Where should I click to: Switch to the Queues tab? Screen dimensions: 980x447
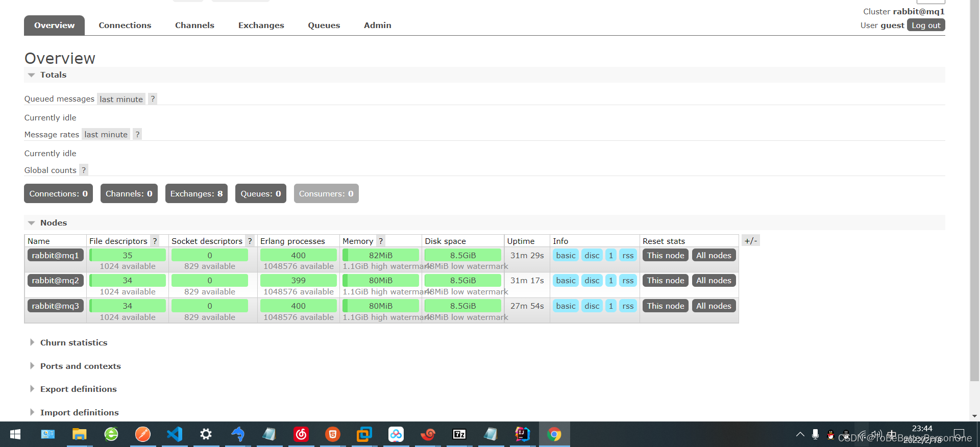pyautogui.click(x=324, y=25)
